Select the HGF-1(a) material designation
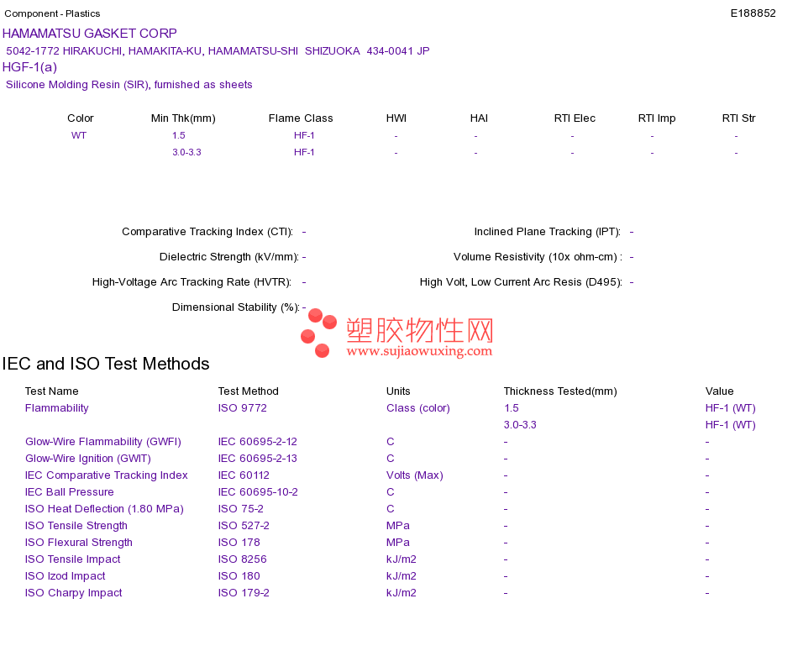The height and width of the screenshot is (672, 798). [29, 67]
